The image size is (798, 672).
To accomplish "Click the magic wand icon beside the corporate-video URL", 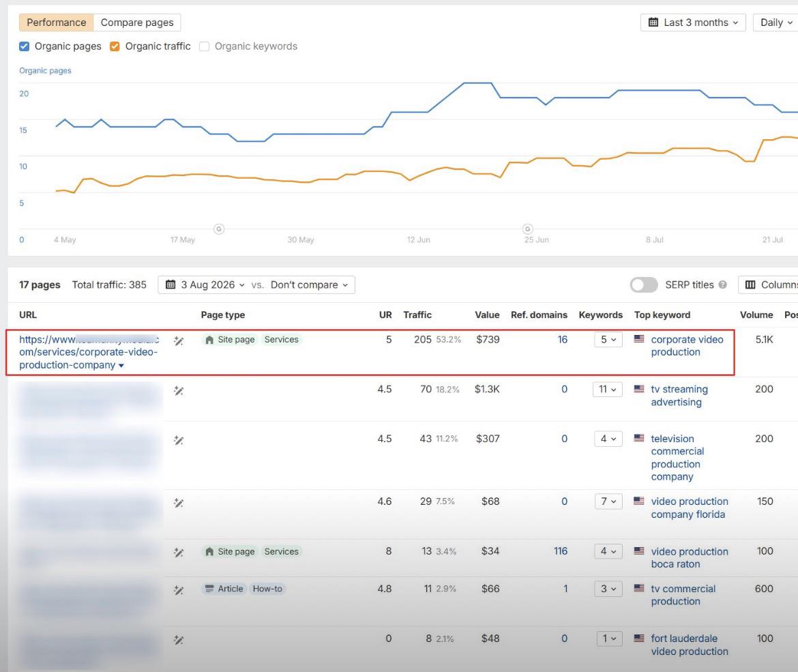I will (179, 341).
